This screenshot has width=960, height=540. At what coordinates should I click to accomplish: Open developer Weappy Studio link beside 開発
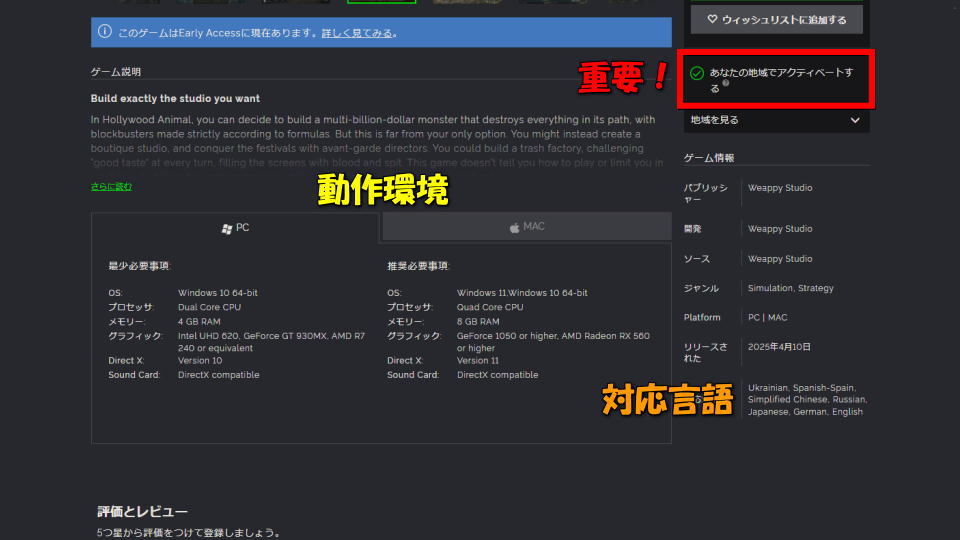(x=780, y=228)
